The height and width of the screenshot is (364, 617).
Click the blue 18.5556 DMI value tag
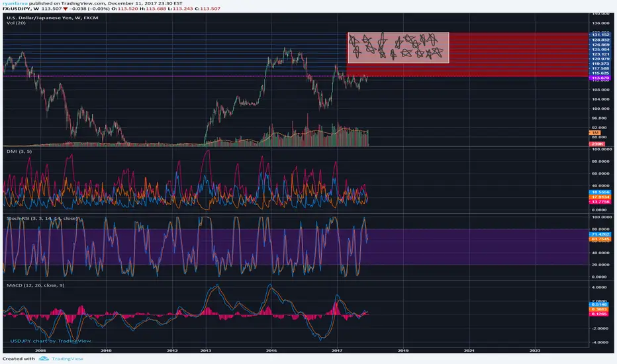tap(600, 192)
